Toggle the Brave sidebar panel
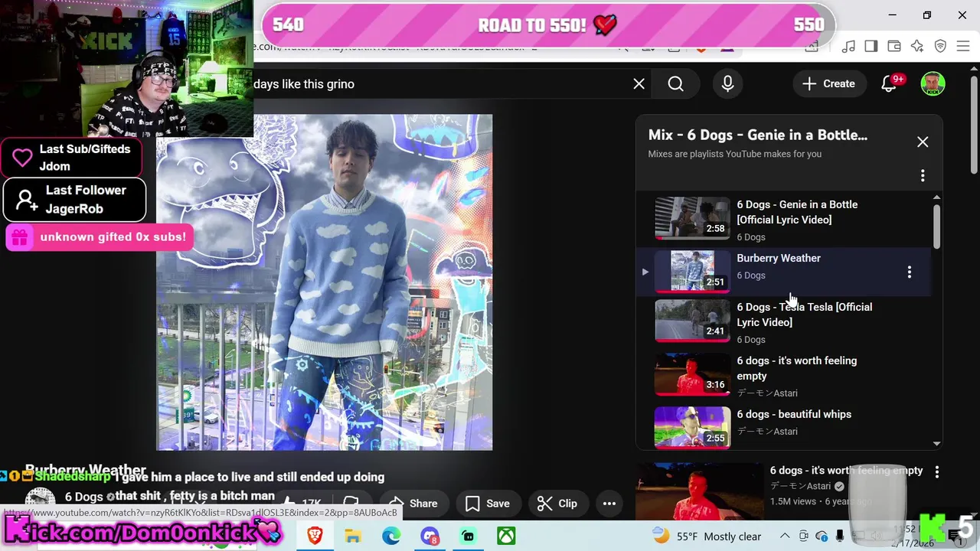The height and width of the screenshot is (551, 980). 871,47
